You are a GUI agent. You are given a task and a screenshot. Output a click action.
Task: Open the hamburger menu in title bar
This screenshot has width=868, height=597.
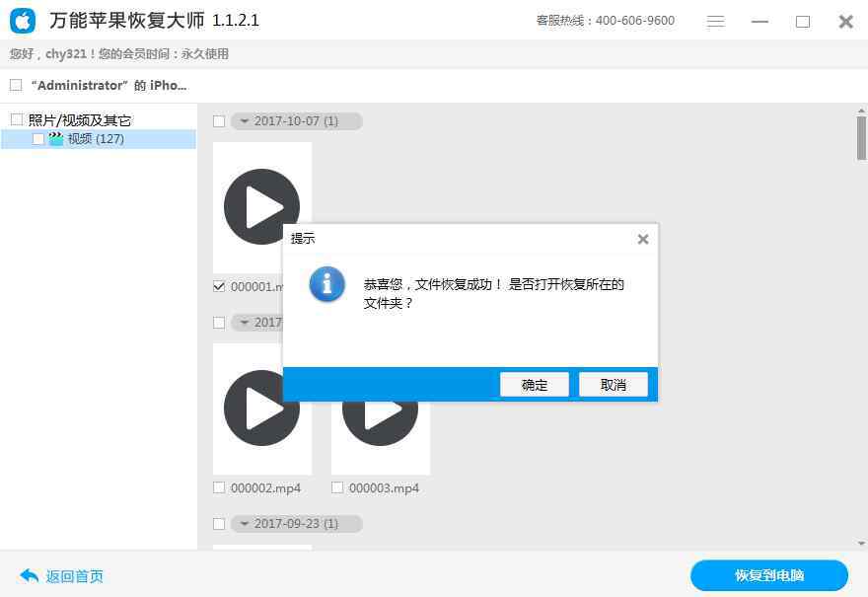[715, 22]
